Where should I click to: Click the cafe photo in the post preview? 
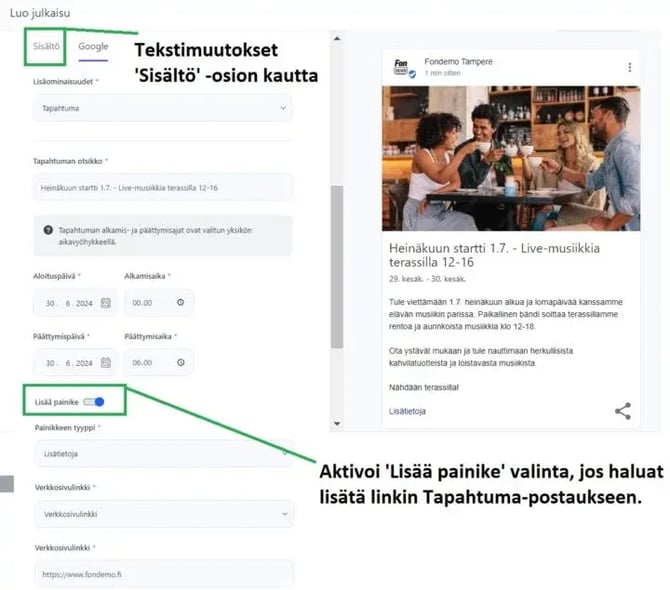[x=511, y=159]
